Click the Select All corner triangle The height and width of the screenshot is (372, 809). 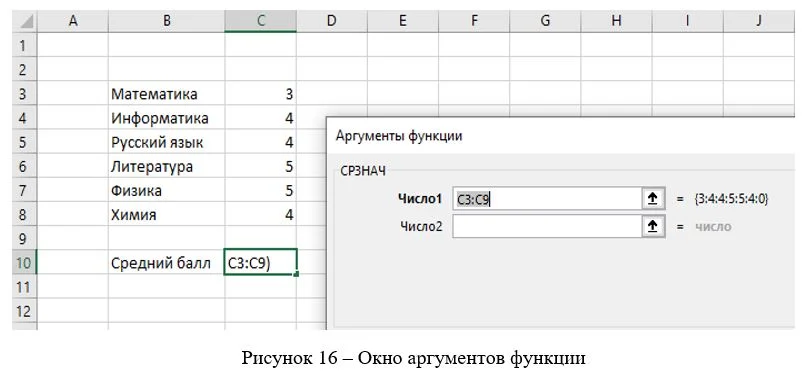tap(26, 22)
